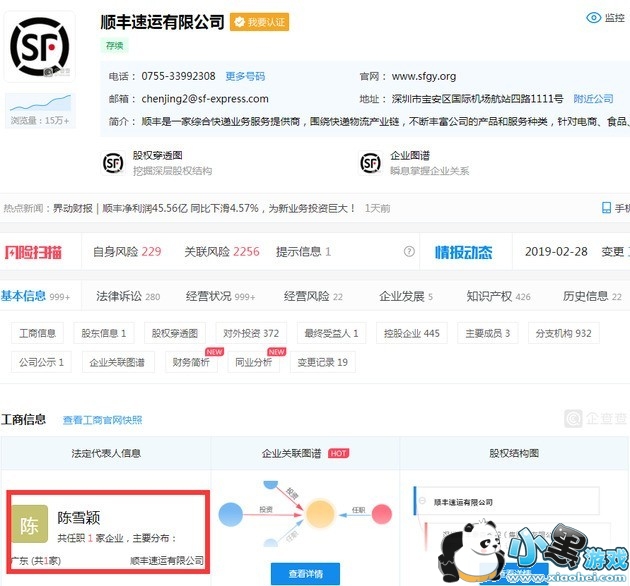
Task: Select the 财务简析 button
Action: point(191,362)
